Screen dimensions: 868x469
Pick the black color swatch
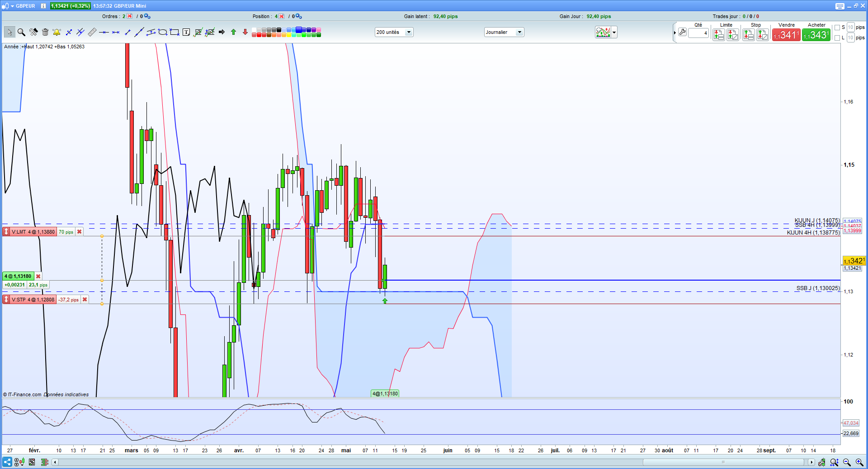(279, 30)
